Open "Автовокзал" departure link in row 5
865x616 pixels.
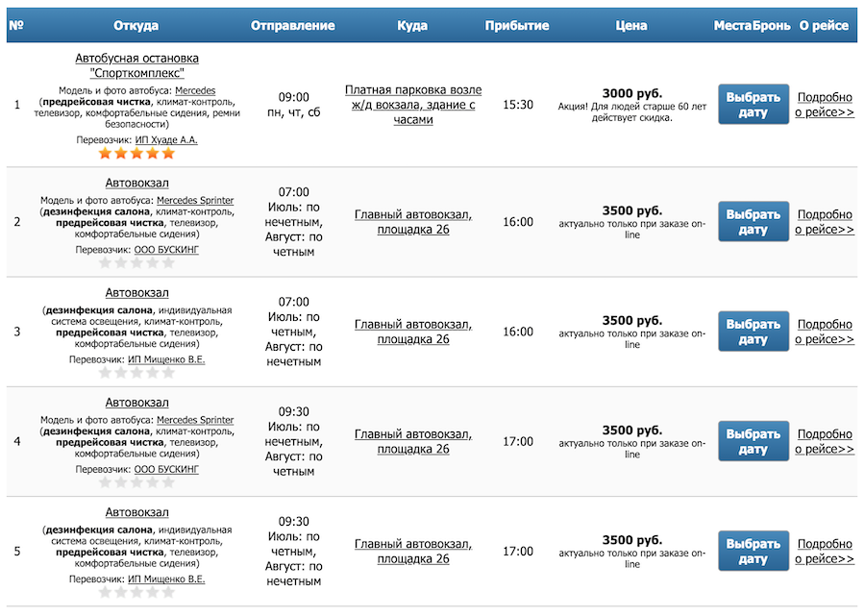click(136, 512)
